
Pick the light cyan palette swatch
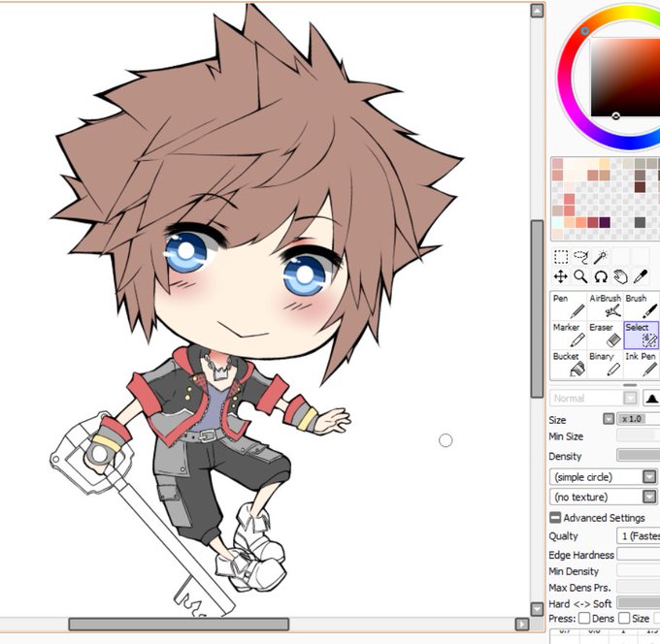click(x=558, y=222)
